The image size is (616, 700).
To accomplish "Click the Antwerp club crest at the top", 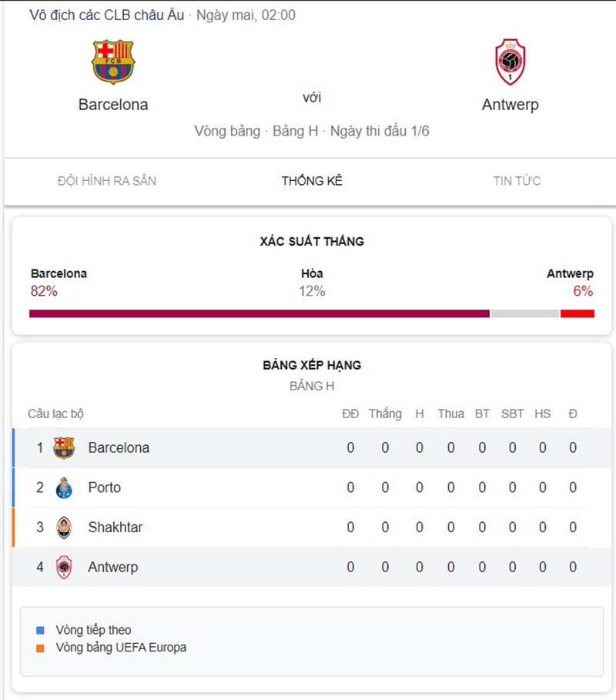I will tap(510, 62).
